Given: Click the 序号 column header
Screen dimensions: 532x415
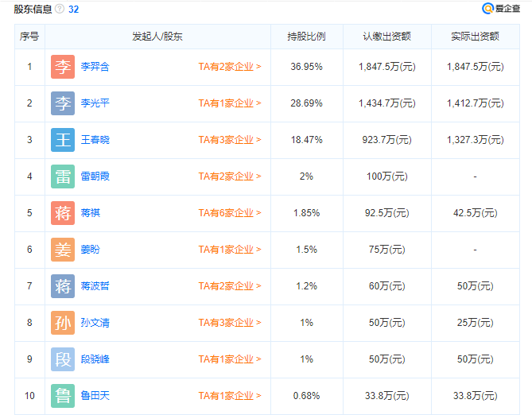Looking at the screenshot, I should tap(29, 37).
